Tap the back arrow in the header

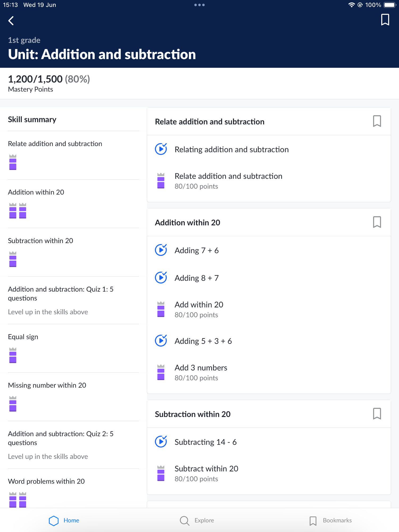[11, 21]
